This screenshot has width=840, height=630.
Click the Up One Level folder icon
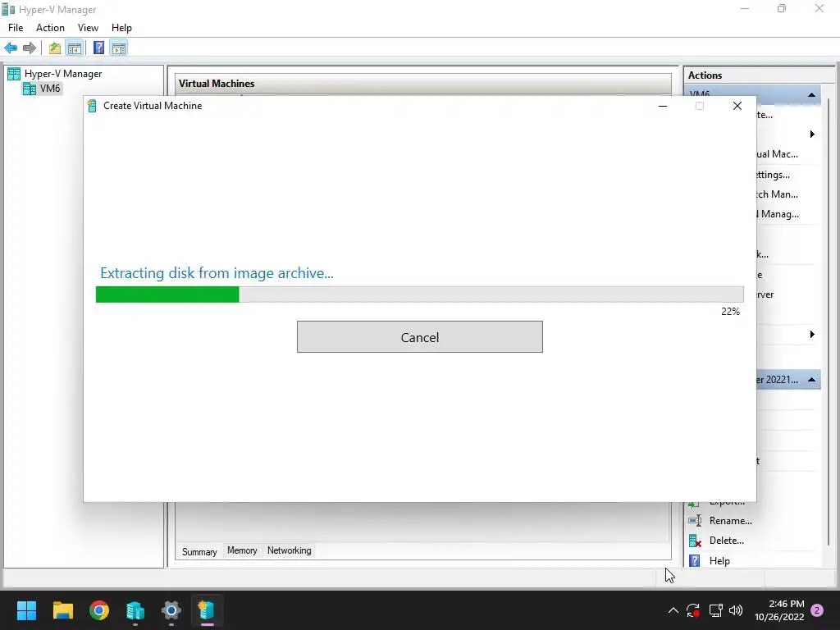[x=55, y=48]
